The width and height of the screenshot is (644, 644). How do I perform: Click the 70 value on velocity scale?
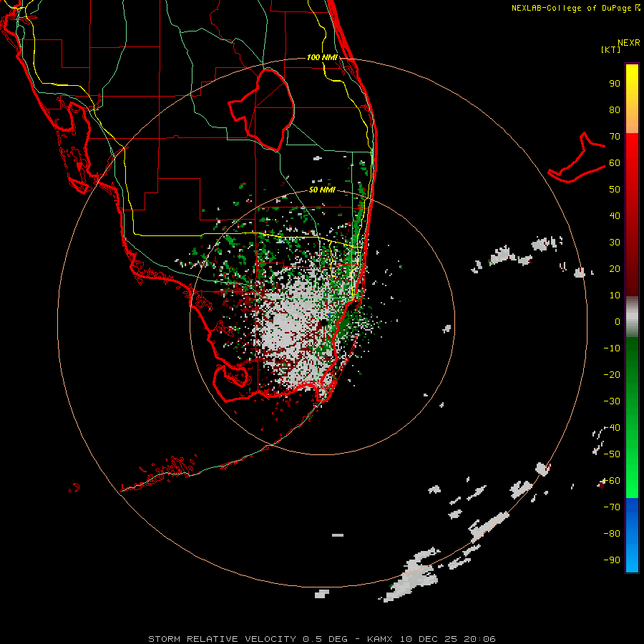pos(615,137)
